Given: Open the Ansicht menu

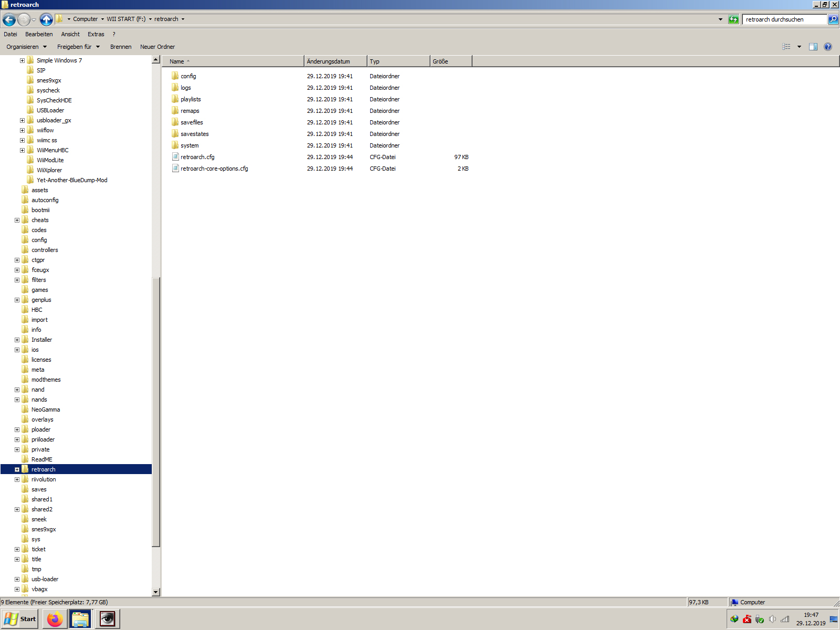Looking at the screenshot, I should (70, 34).
